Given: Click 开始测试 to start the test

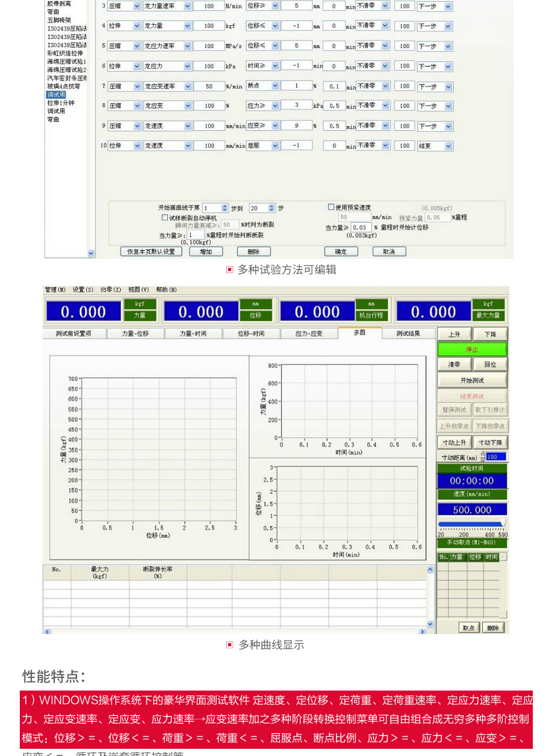Looking at the screenshot, I should [472, 380].
